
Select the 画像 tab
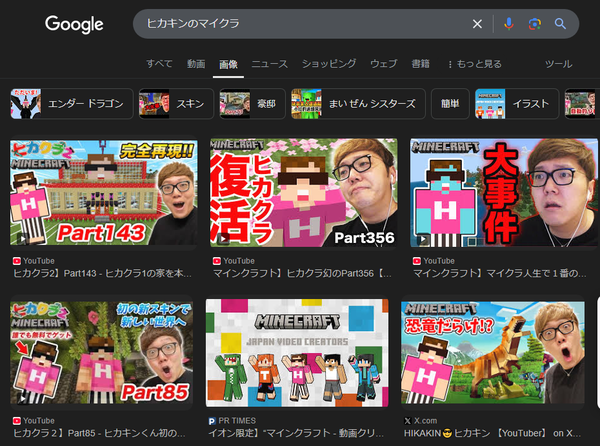228,64
